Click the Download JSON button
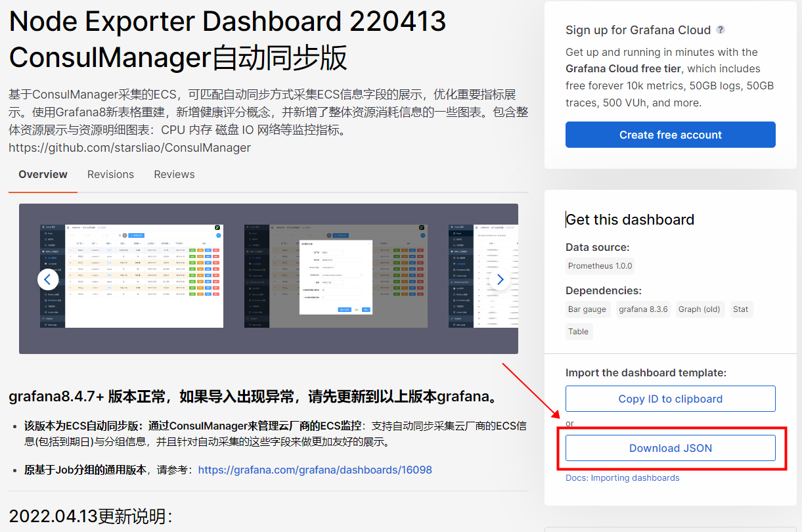The image size is (802, 532). point(671,448)
